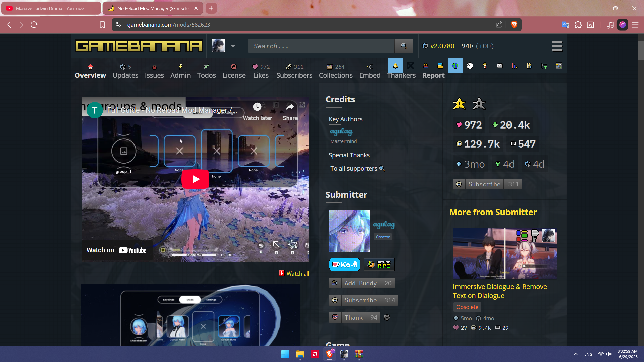This screenshot has height=362, width=644.
Task: Click the Ko-fi donation button
Action: [x=344, y=265]
